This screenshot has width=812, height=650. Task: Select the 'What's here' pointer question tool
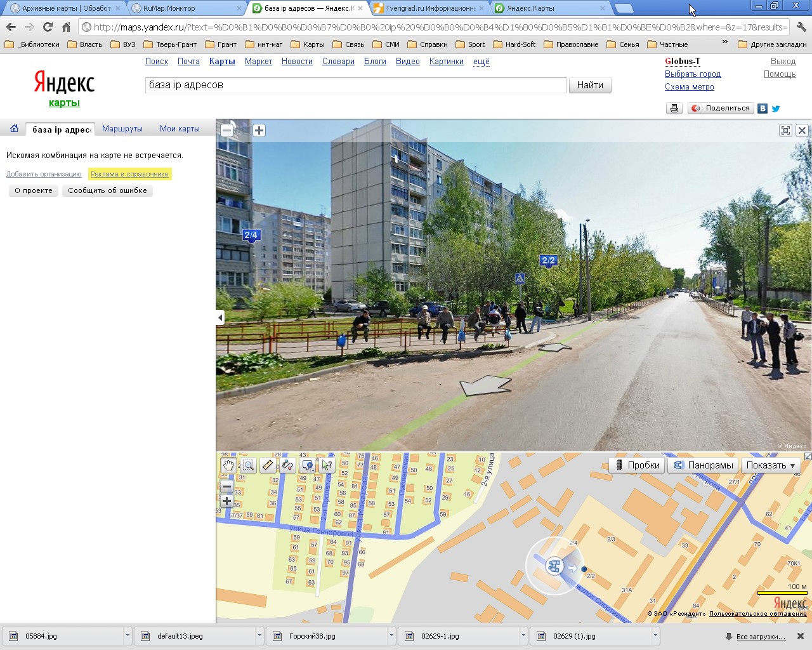click(327, 465)
